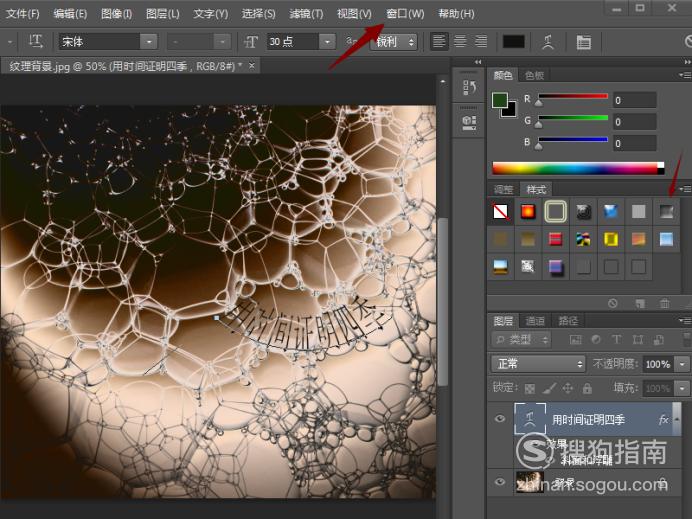Open the History panel icon
This screenshot has width=692, height=519.
click(468, 87)
